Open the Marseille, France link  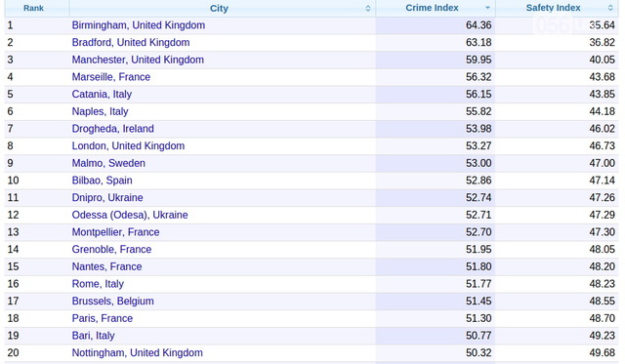(x=111, y=77)
